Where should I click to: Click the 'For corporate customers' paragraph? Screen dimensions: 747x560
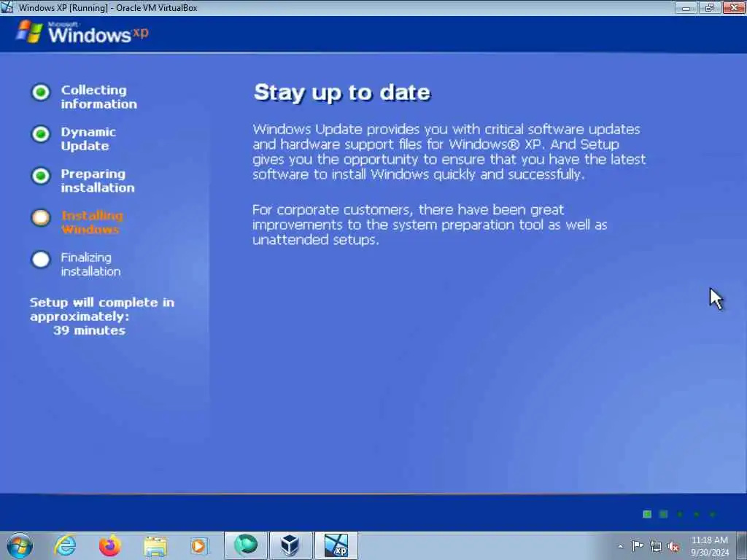[x=430, y=225]
